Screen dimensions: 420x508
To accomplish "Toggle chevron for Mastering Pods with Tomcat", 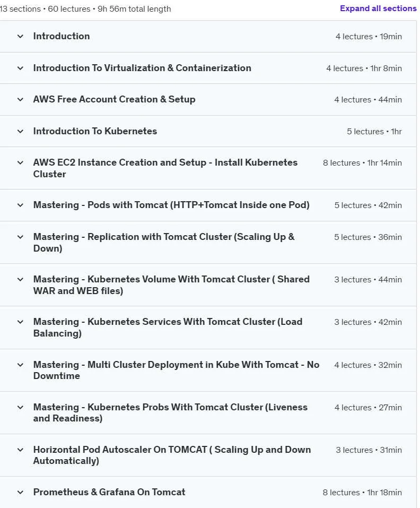I will pyautogui.click(x=20, y=205).
